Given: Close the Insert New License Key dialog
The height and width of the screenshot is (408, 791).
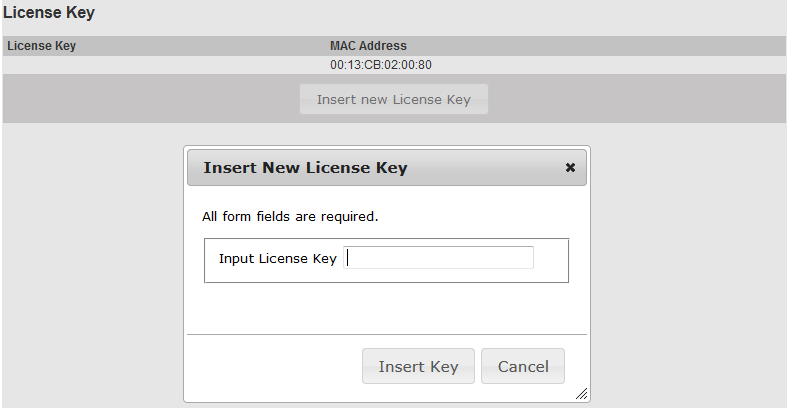Looking at the screenshot, I should [570, 168].
